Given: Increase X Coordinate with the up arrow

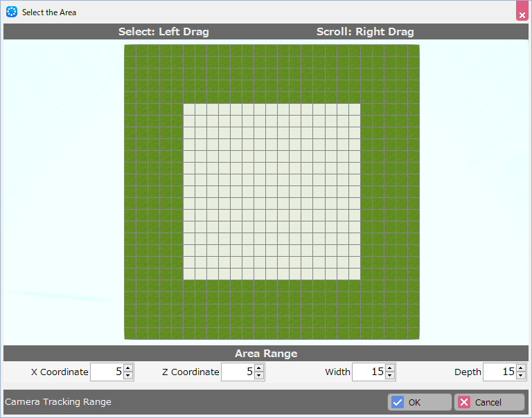Looking at the screenshot, I should click(x=128, y=368).
